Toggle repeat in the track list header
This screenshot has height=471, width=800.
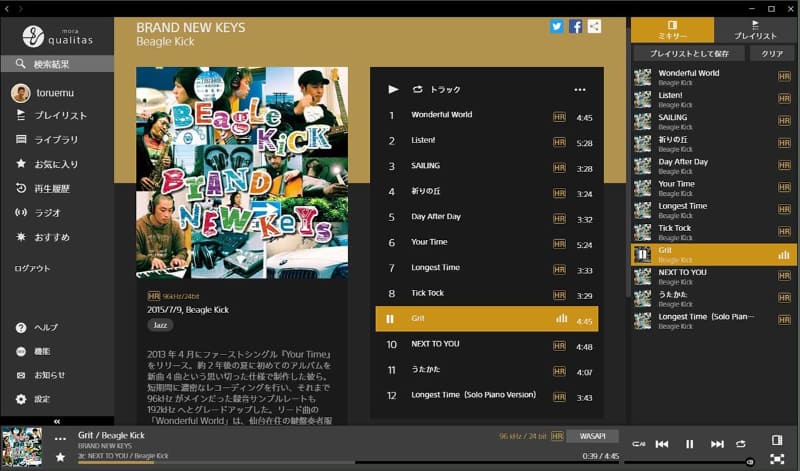pyautogui.click(x=417, y=89)
